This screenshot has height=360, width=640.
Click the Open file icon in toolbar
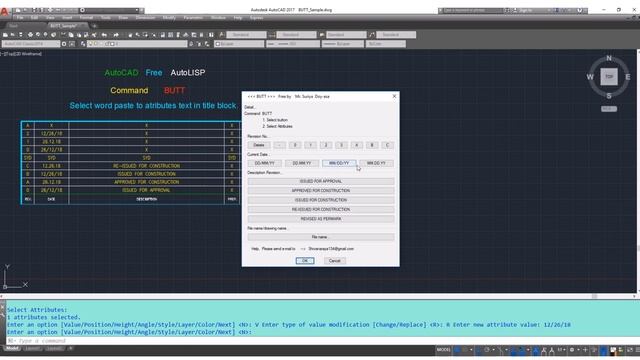[x=13, y=35]
